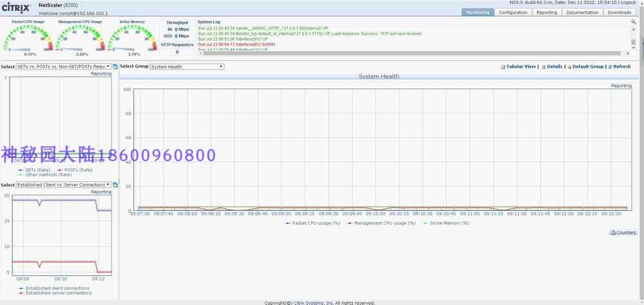Click the System Log horizontal scrollbar

pyautogui.click(x=412, y=54)
